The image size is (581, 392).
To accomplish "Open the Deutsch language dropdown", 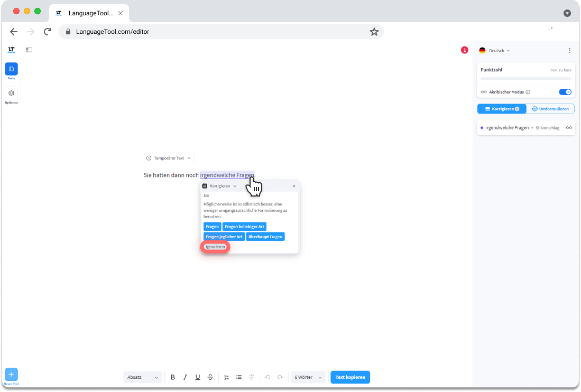I will [x=494, y=51].
